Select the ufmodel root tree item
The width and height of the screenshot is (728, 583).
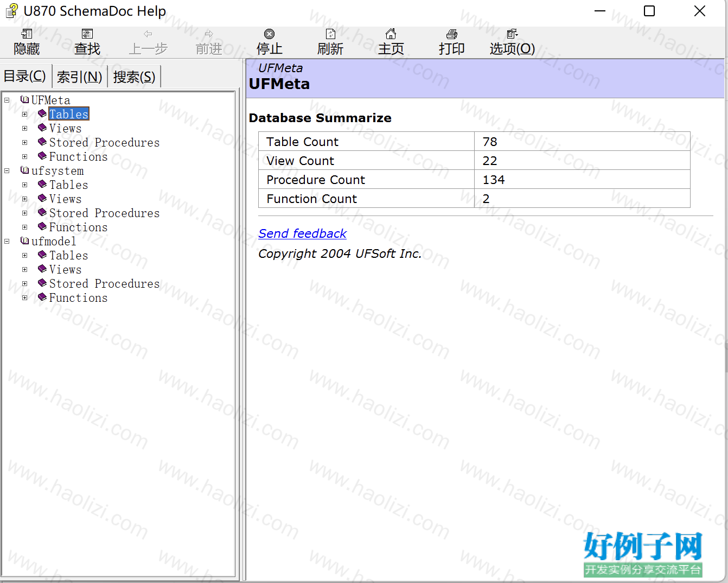click(54, 241)
